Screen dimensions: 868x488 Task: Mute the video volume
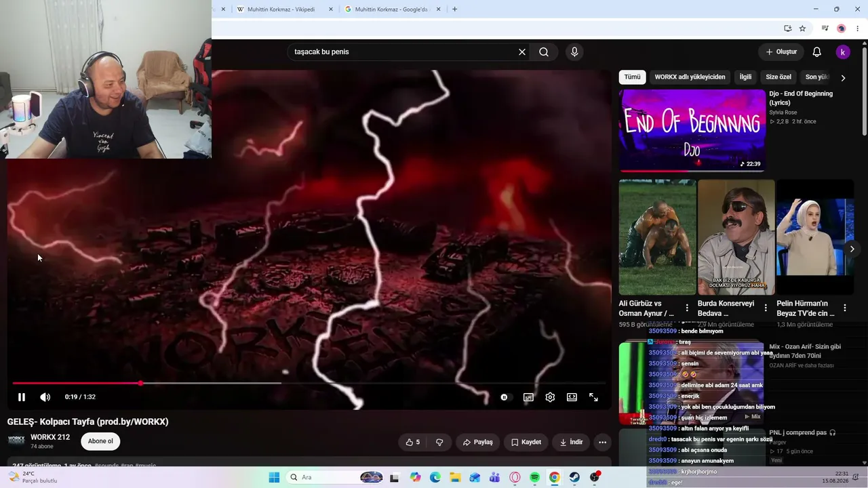coord(45,397)
